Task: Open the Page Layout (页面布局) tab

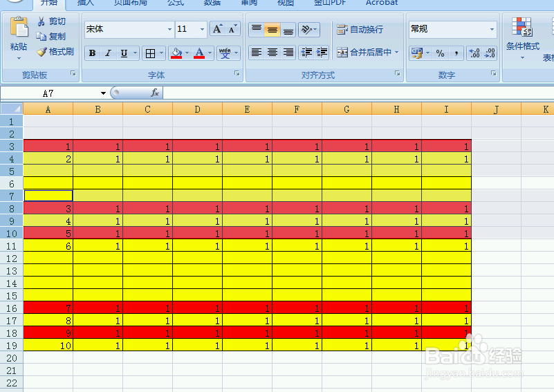Action: coord(131,3)
